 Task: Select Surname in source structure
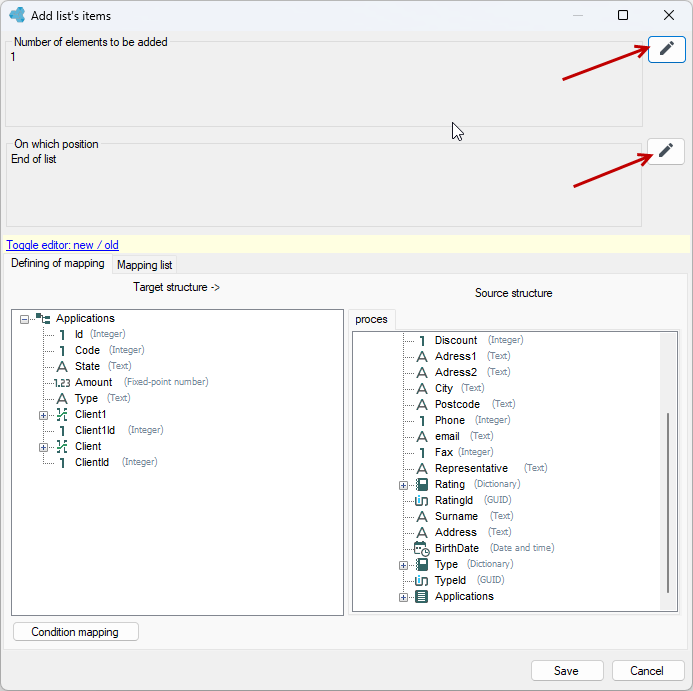coord(456,516)
